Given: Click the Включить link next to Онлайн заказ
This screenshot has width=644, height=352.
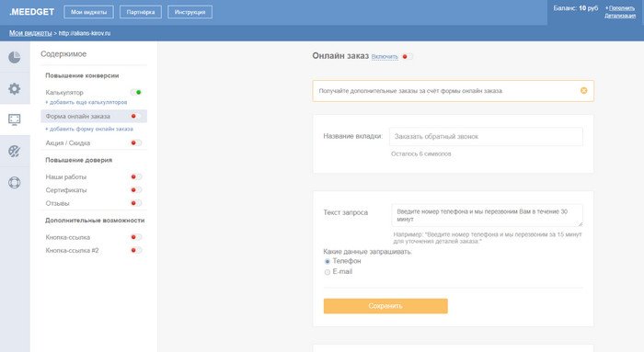Looking at the screenshot, I should (385, 57).
